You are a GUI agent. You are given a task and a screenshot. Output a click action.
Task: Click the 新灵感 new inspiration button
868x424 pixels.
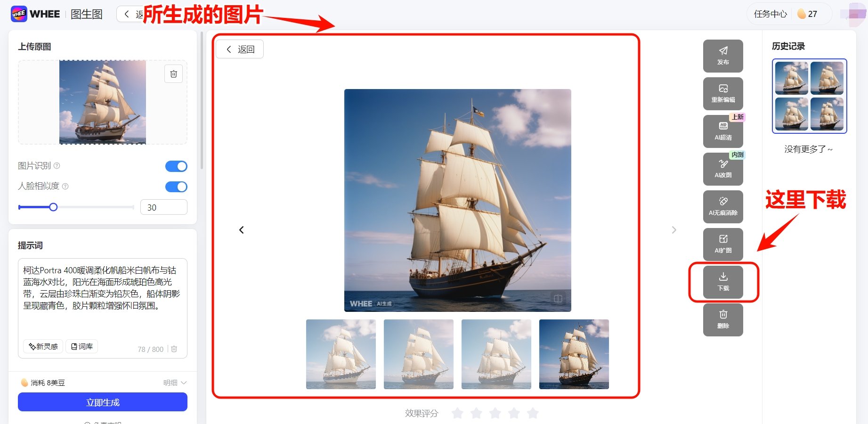(x=43, y=346)
